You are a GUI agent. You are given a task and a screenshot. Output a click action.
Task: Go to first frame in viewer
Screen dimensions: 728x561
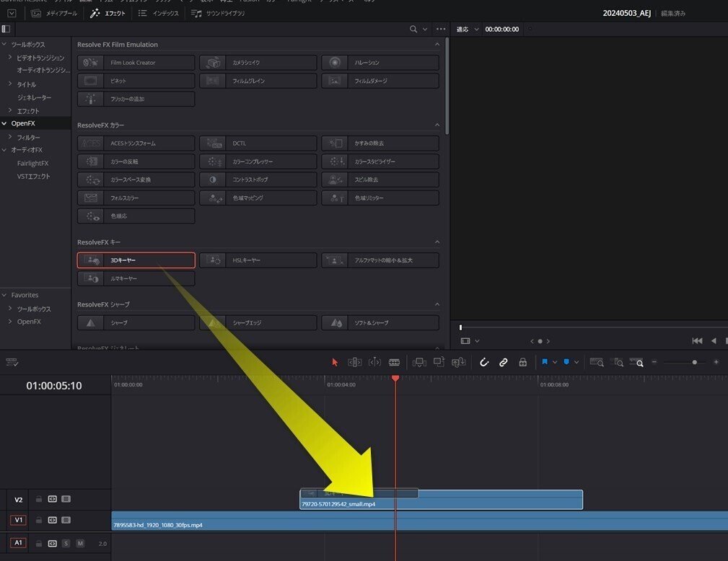(x=697, y=341)
